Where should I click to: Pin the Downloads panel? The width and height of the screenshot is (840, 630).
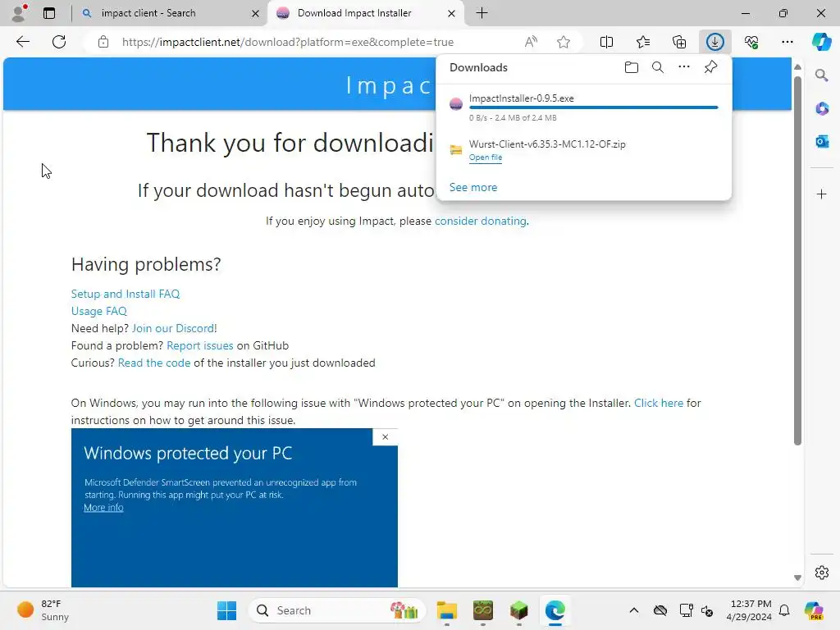[x=710, y=67]
